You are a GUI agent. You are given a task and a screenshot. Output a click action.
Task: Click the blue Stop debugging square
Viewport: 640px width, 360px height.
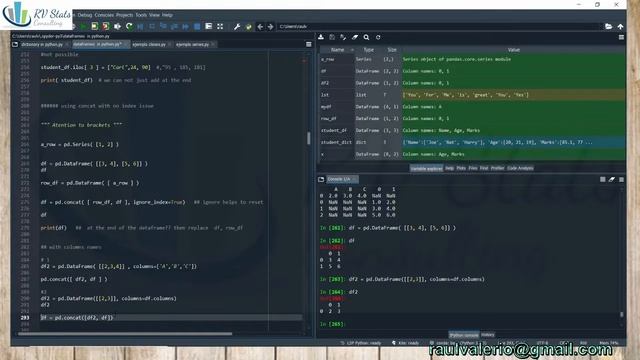197,27
